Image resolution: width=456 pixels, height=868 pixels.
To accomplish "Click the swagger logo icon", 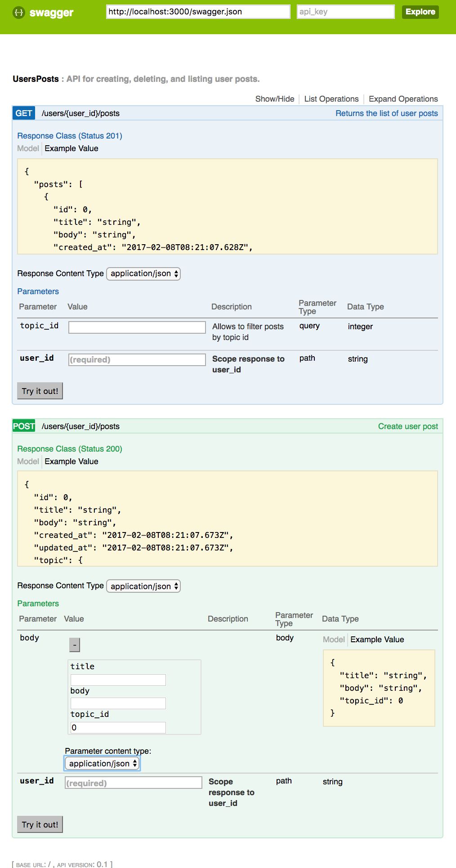I will [x=18, y=13].
